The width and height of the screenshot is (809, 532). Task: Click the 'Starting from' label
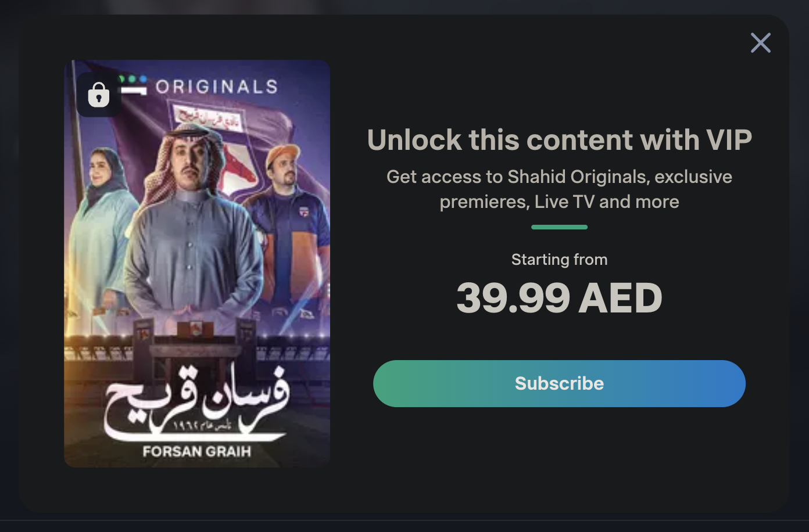559,260
